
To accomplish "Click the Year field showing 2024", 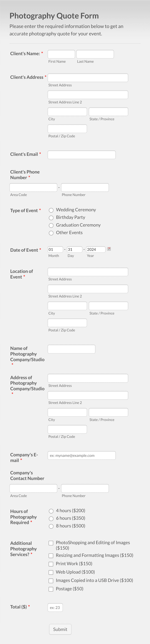I will pyautogui.click(x=96, y=249).
